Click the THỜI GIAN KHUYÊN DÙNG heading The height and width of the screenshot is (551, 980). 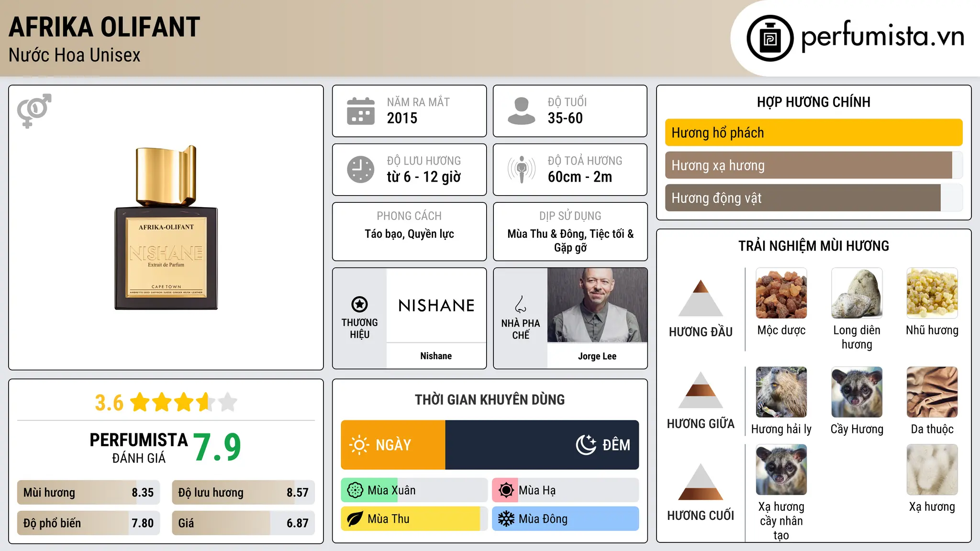(490, 399)
